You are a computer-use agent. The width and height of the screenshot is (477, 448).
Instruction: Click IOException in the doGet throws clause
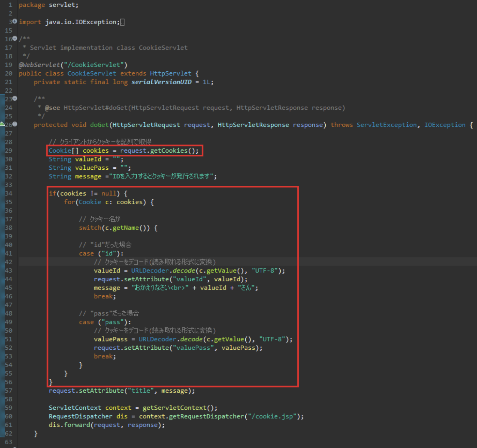tap(445, 125)
